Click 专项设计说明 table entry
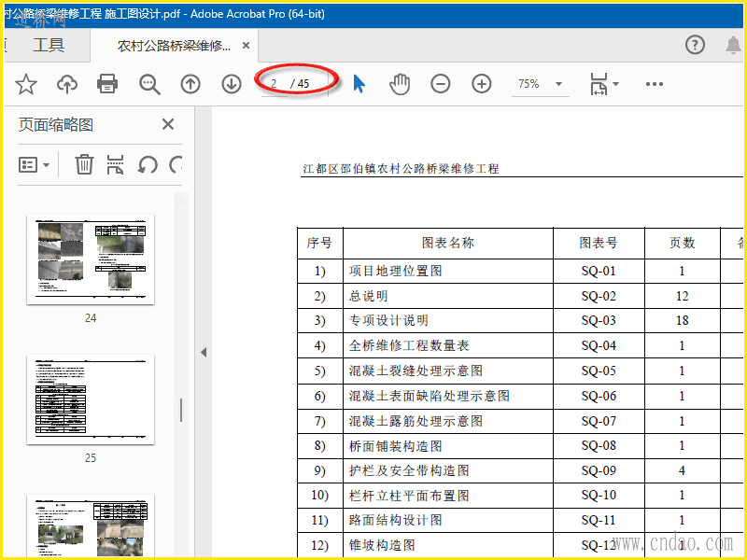This screenshot has height=560, width=747. 388,320
